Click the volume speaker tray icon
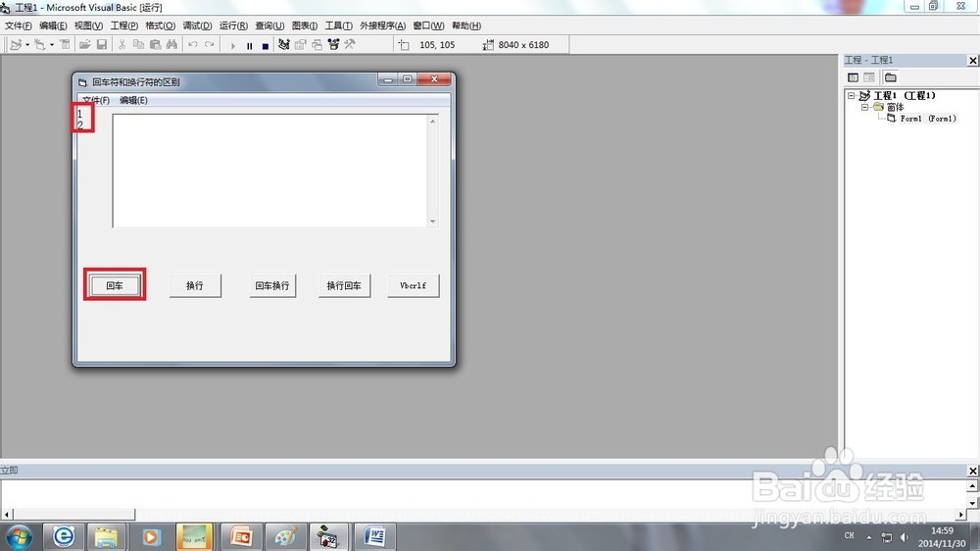This screenshot has width=980, height=551. [904, 536]
